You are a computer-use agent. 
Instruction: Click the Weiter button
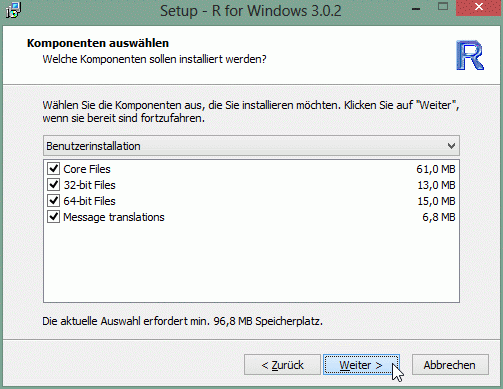[x=361, y=365]
